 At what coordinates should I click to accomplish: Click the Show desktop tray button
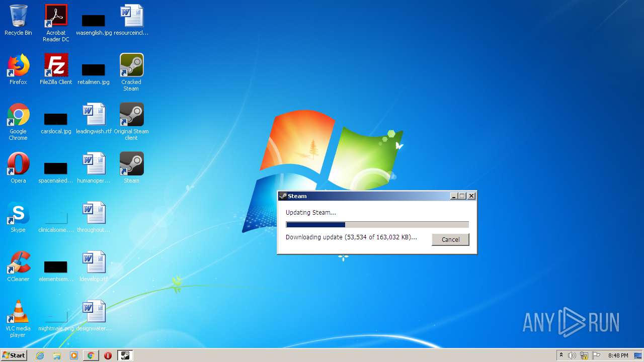click(638, 355)
